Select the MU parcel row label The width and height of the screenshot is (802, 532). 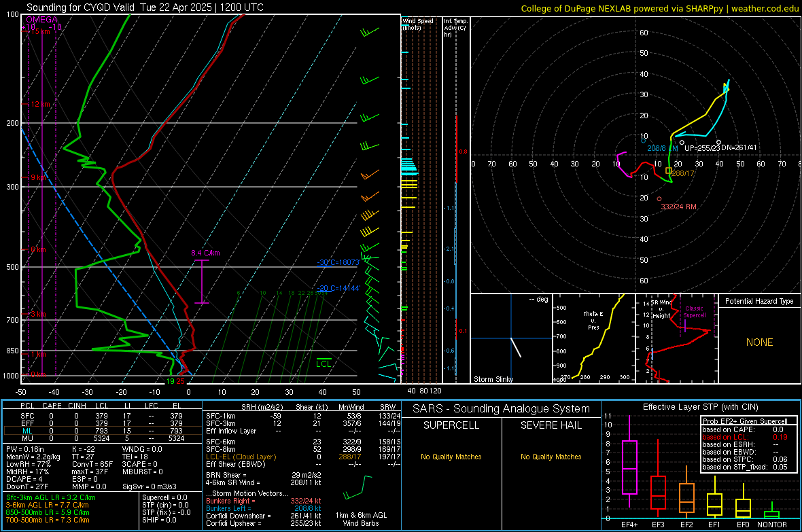click(x=27, y=438)
